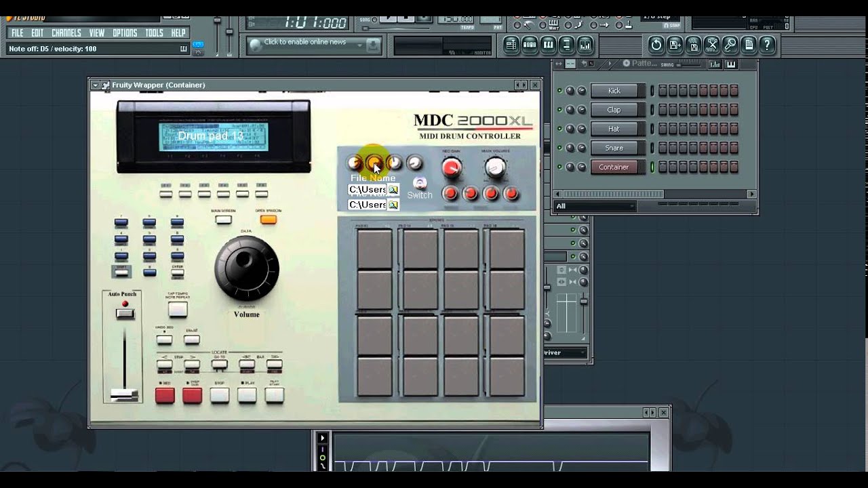Image resolution: width=868 pixels, height=488 pixels.
Task: Click the online news bar
Action: tap(313, 45)
